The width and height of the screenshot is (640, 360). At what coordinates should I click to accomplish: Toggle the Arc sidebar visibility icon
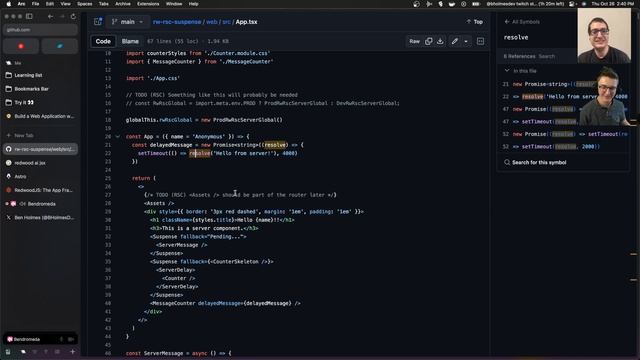[x=29, y=16]
